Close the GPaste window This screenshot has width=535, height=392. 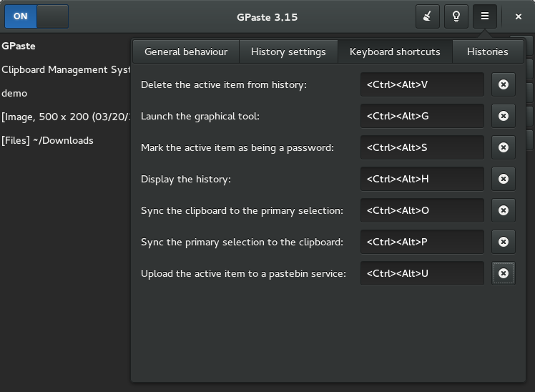519,16
